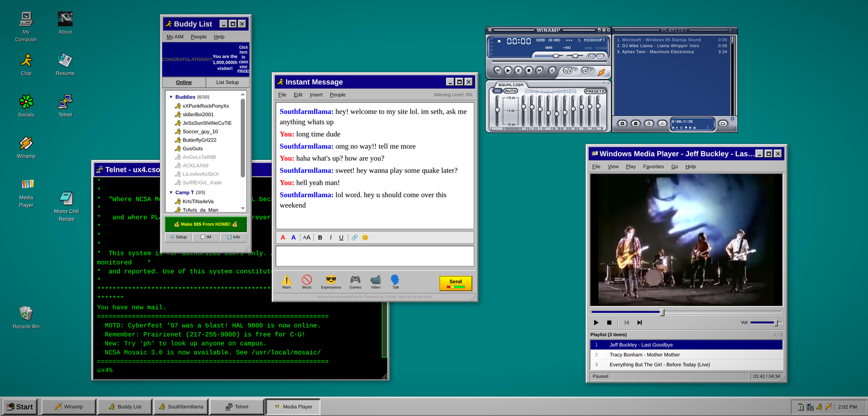Collapse the Buddies group

[171, 97]
